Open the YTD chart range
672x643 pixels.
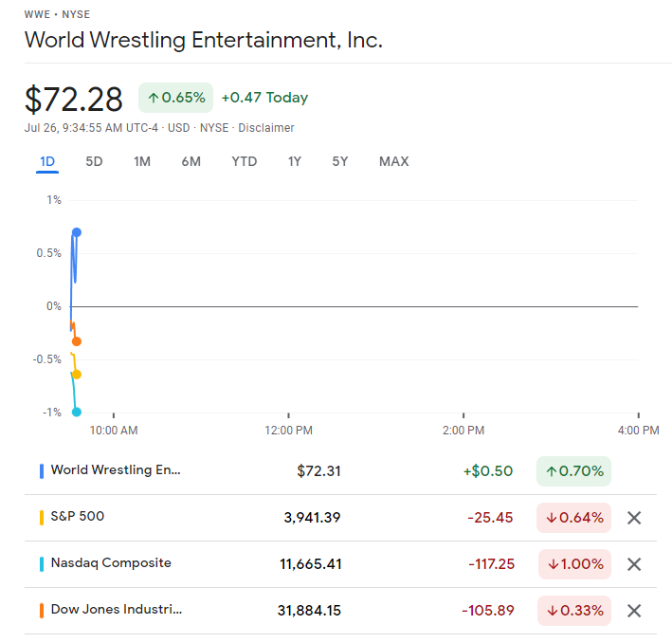pos(245,162)
